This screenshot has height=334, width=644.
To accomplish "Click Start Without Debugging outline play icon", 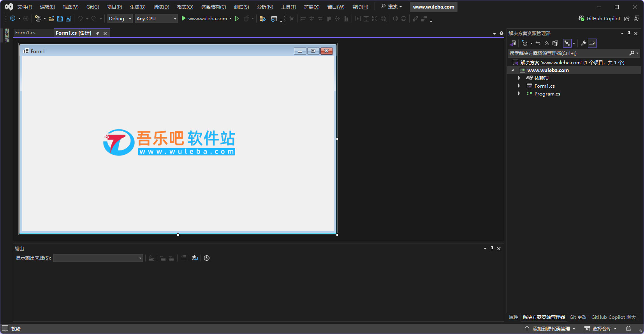I will click(237, 18).
